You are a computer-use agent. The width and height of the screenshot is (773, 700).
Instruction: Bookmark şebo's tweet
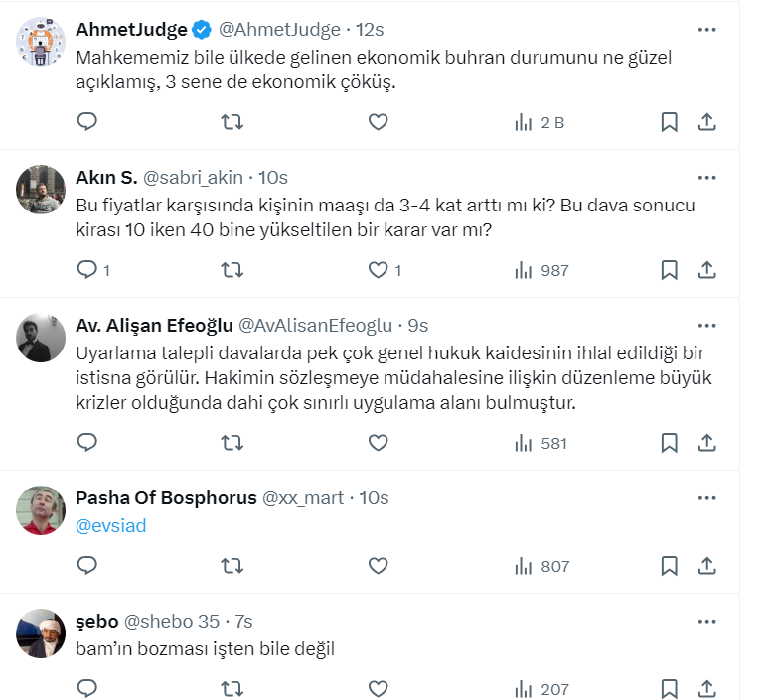pos(670,688)
